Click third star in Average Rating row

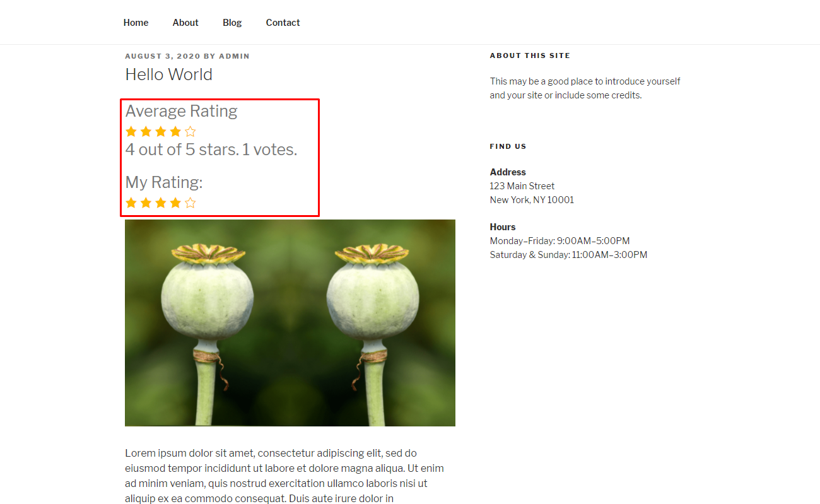pos(161,132)
